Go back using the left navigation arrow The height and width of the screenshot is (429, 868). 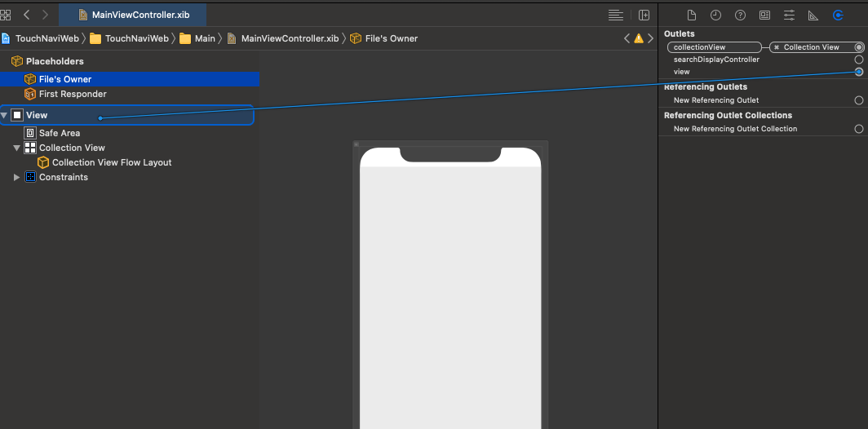click(27, 15)
